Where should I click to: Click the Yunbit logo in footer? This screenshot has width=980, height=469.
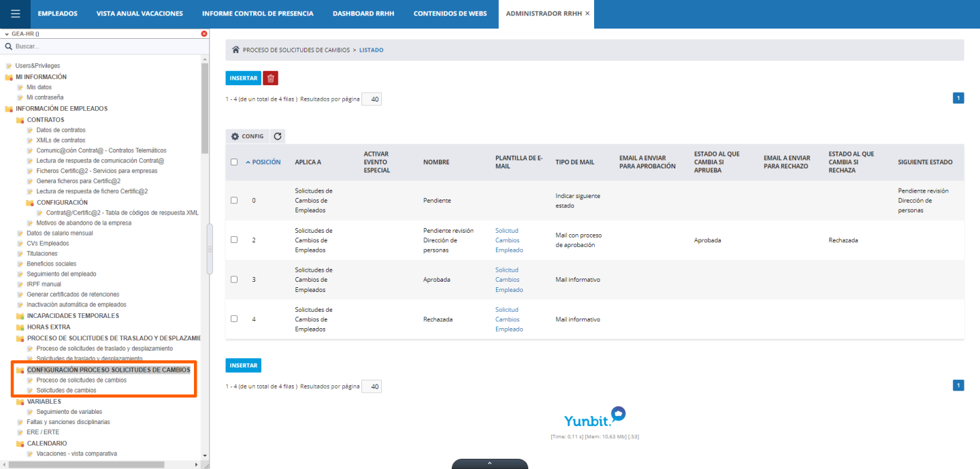(594, 417)
